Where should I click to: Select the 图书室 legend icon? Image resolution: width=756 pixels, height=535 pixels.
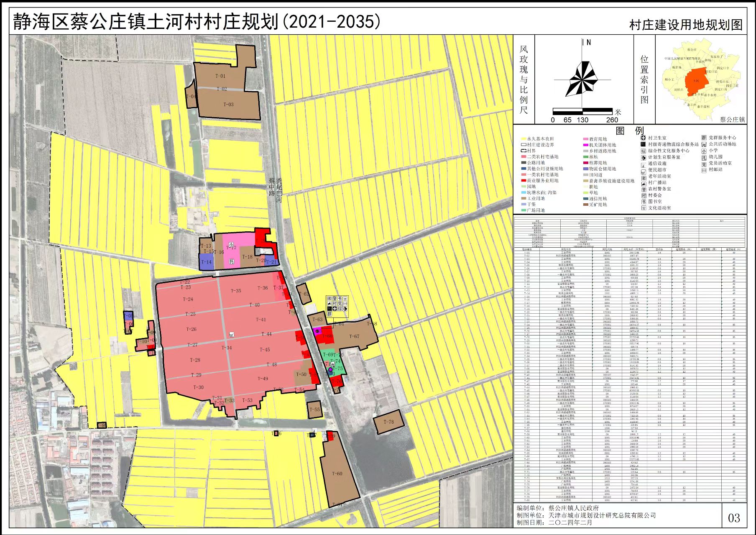tap(644, 202)
